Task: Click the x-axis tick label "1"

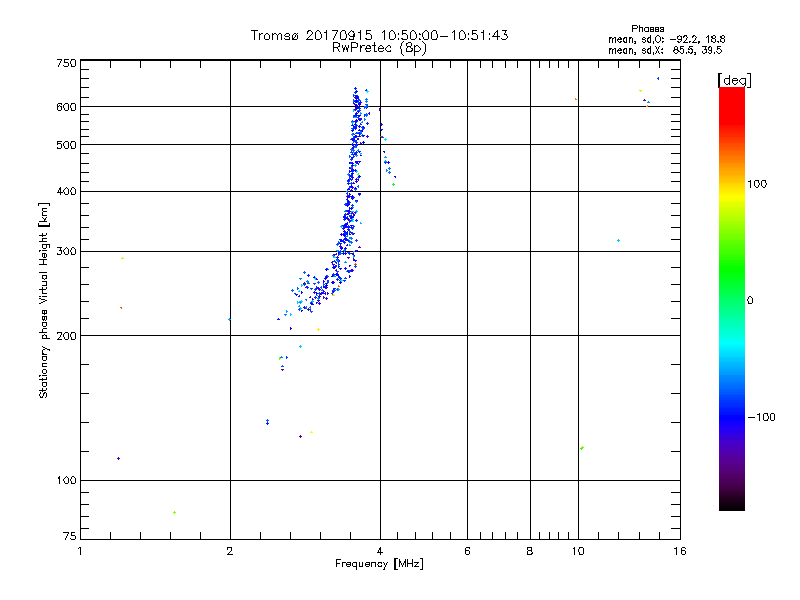Action: (80, 552)
